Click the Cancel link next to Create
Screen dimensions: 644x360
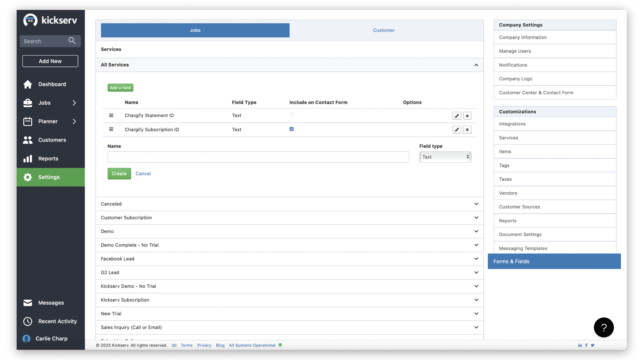coord(143,174)
